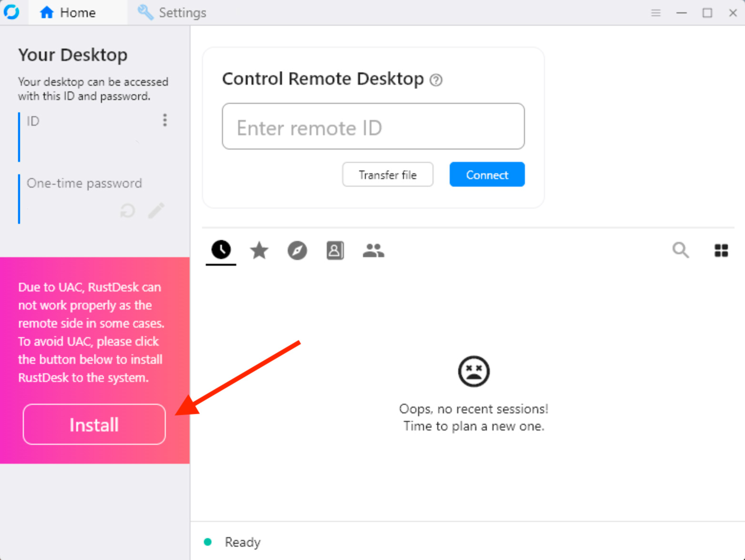Click the RustDesk logo icon

click(x=11, y=12)
